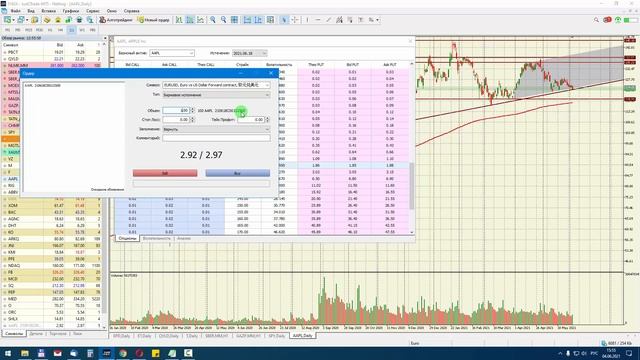This screenshot has width=640, height=360.
Task: Select the MN timeframe button
Action: [93, 30]
